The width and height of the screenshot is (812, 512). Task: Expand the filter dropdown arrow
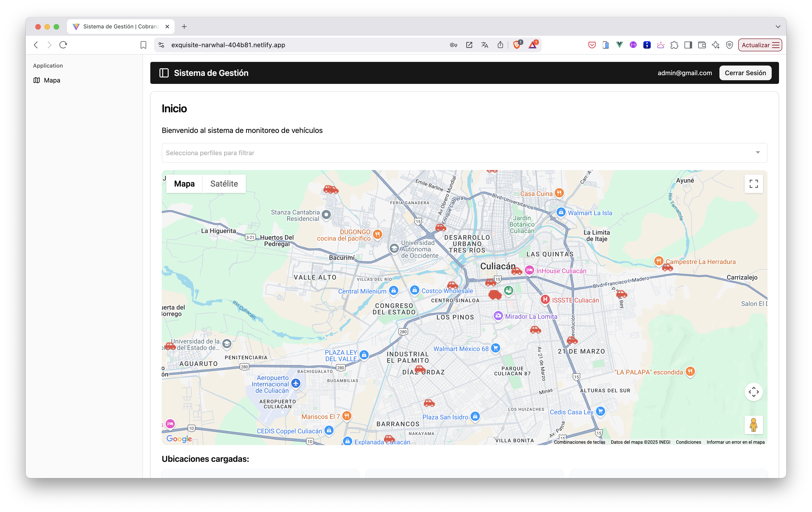[758, 152]
